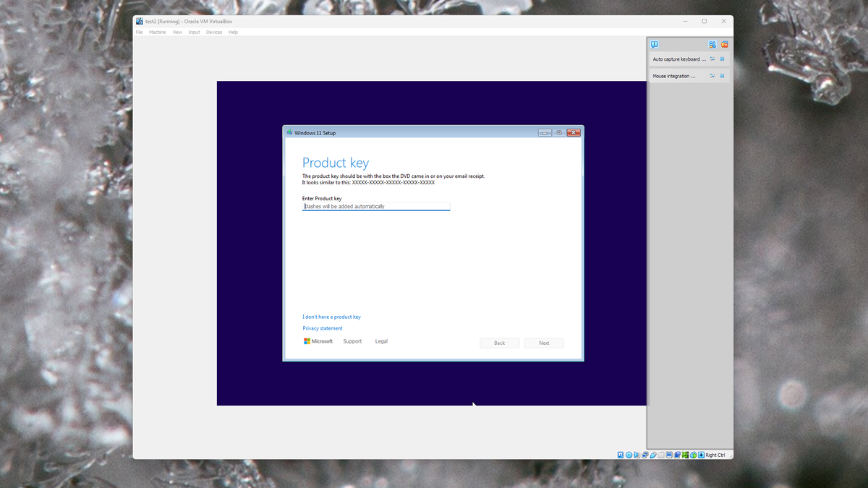
Task: Click the hard disk activity status icon
Action: [x=620, y=454]
